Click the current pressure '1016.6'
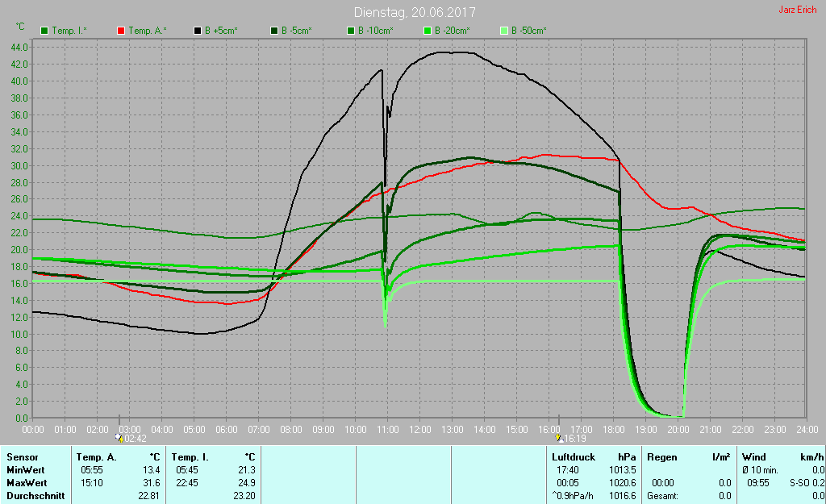826x504 pixels. click(x=623, y=496)
